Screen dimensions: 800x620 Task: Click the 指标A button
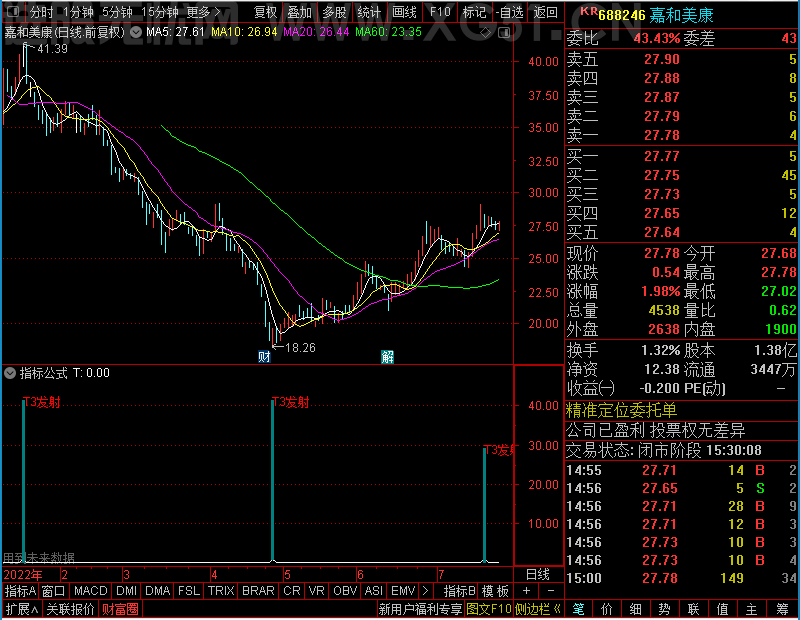click(20, 591)
